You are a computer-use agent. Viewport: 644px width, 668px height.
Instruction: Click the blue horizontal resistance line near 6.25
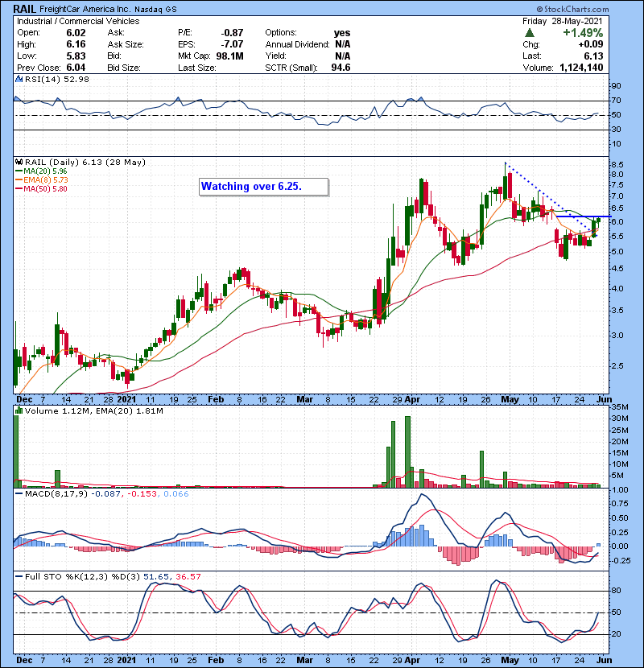tap(583, 216)
